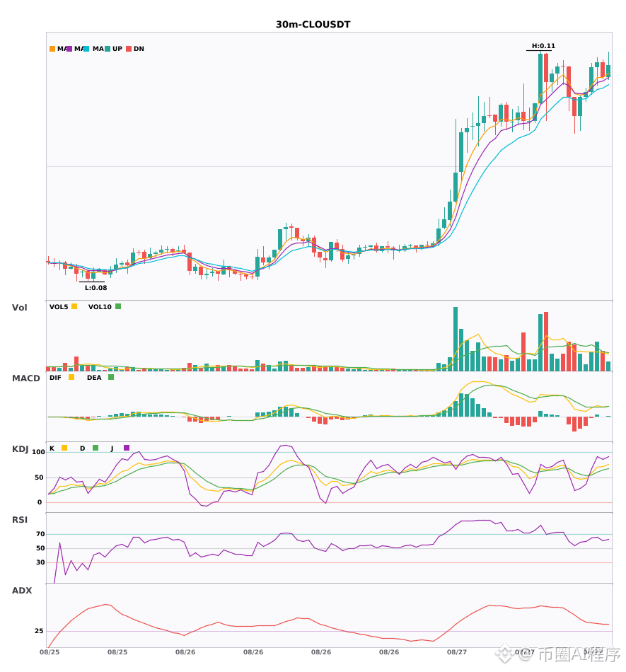Viewport: 626px width, 672px height.
Task: Click the 30 level on RSI axis
Action: (40, 562)
